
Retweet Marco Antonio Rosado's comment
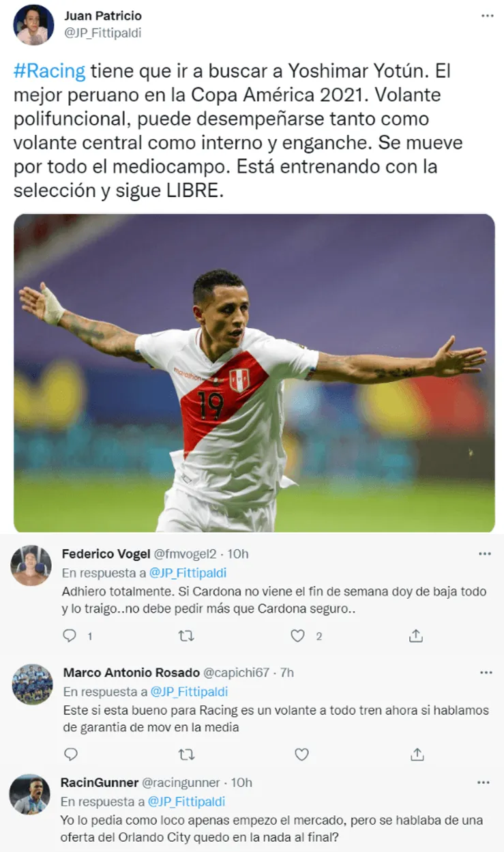186,754
